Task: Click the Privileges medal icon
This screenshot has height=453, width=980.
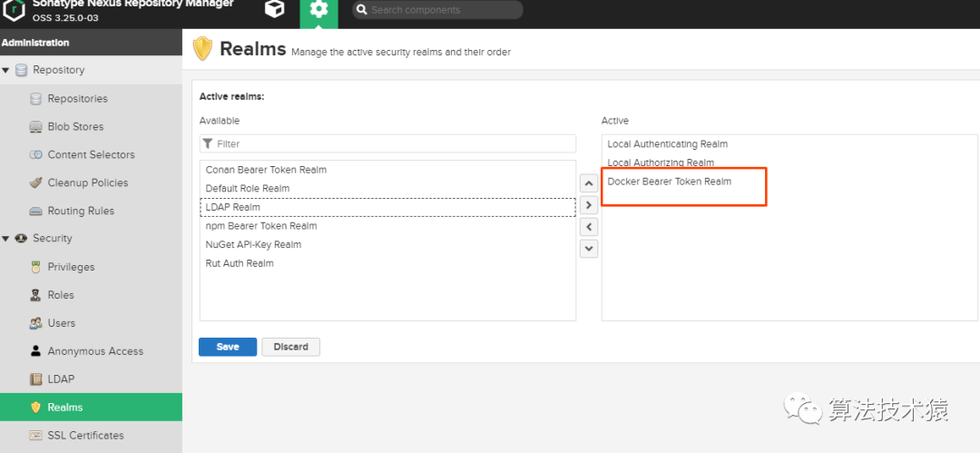Action: (36, 267)
